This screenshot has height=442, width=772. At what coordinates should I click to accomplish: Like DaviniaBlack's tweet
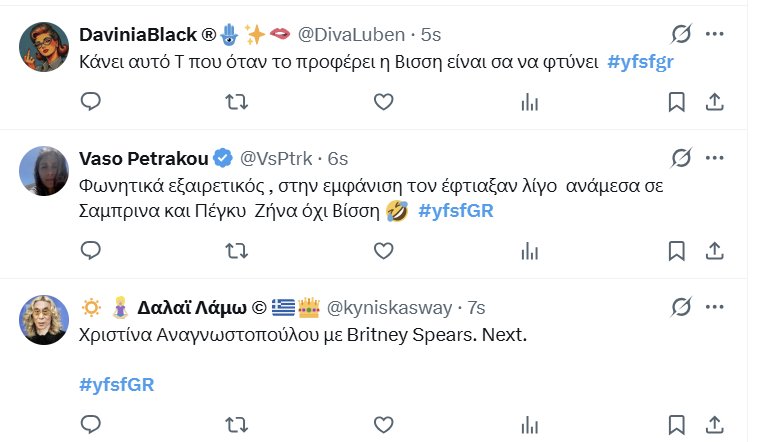pos(383,101)
